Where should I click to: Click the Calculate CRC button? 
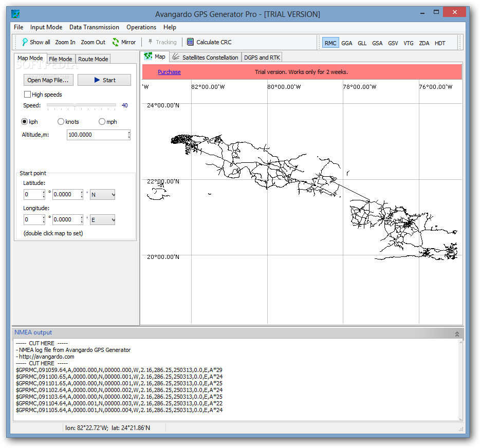click(209, 42)
